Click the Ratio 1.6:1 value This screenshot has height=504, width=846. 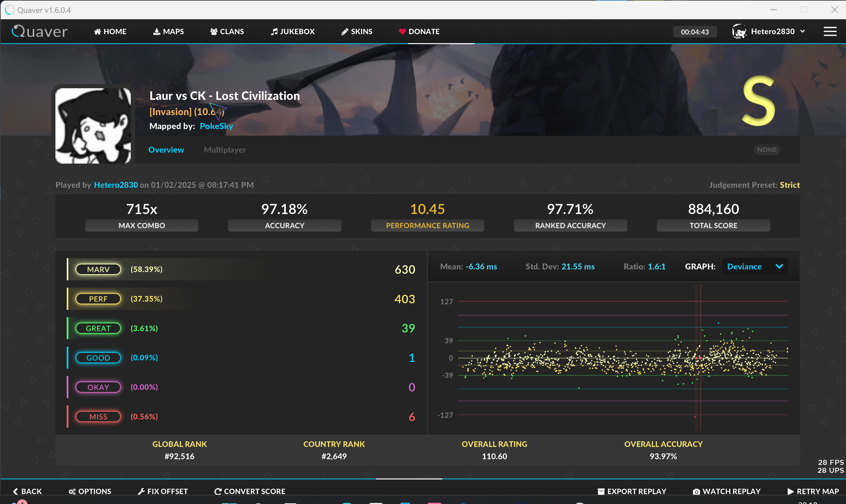click(656, 267)
